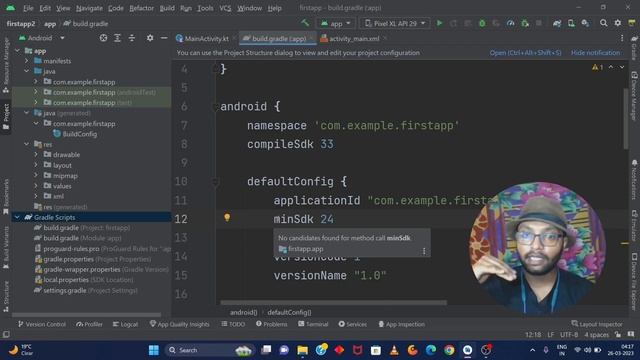
Task: Toggle the Structure side tab
Action: (6, 296)
